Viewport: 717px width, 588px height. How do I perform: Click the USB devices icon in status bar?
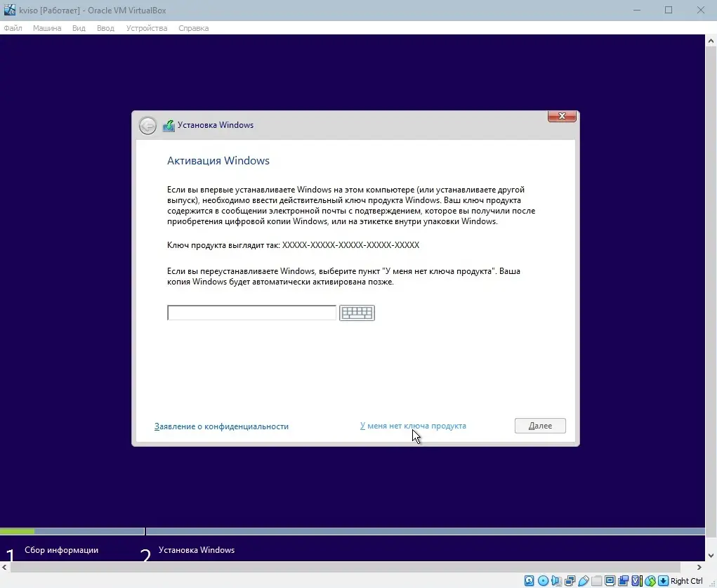pos(584,581)
